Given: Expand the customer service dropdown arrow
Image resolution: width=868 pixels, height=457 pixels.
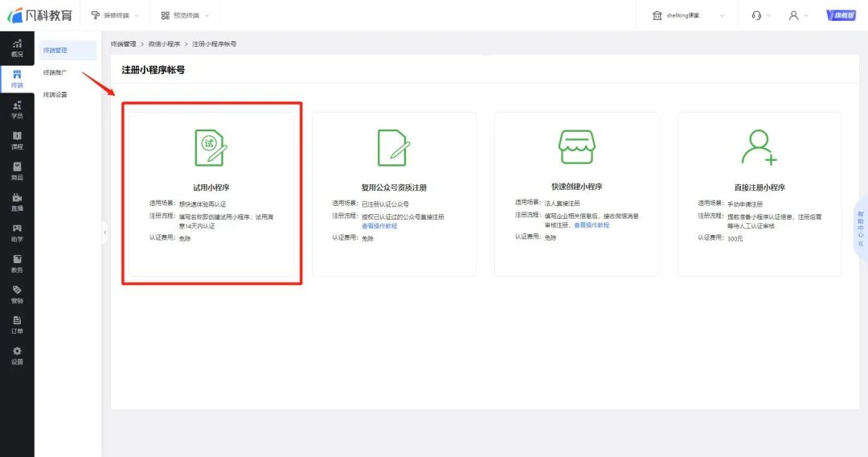Looking at the screenshot, I should tap(768, 15).
